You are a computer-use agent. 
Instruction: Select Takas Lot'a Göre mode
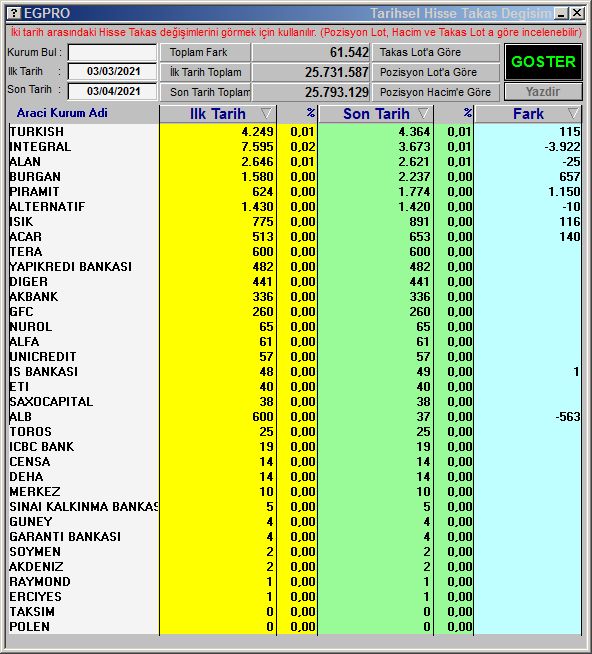click(436, 53)
